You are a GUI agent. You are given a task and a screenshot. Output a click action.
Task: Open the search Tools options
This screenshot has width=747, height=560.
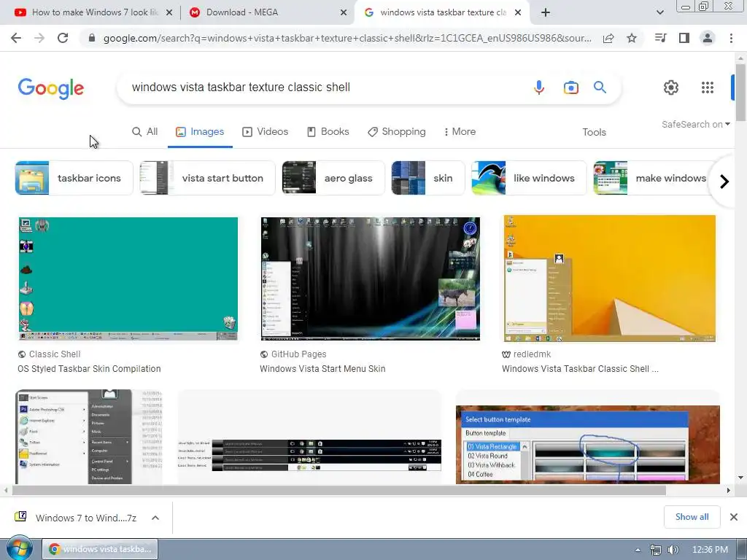[x=594, y=133]
